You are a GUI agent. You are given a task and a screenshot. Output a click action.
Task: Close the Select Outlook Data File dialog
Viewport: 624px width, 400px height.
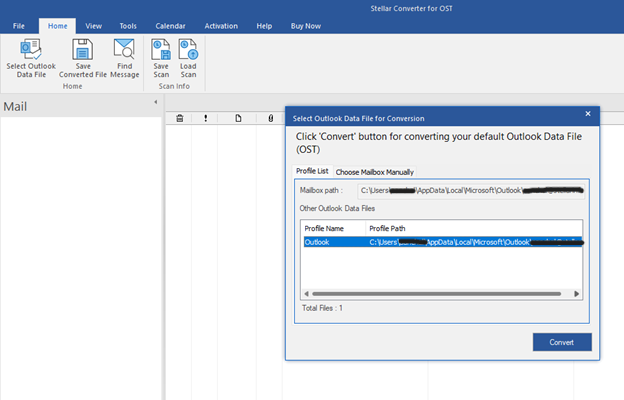(x=588, y=114)
